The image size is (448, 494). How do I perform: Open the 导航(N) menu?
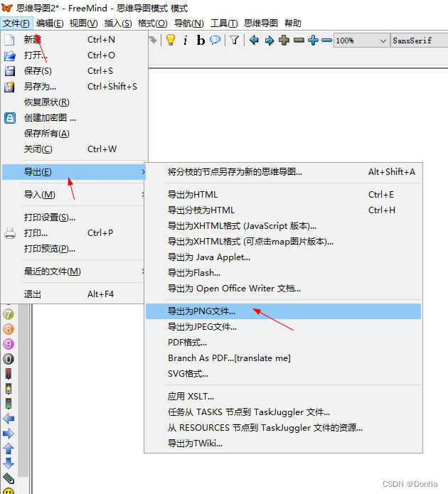[x=189, y=23]
